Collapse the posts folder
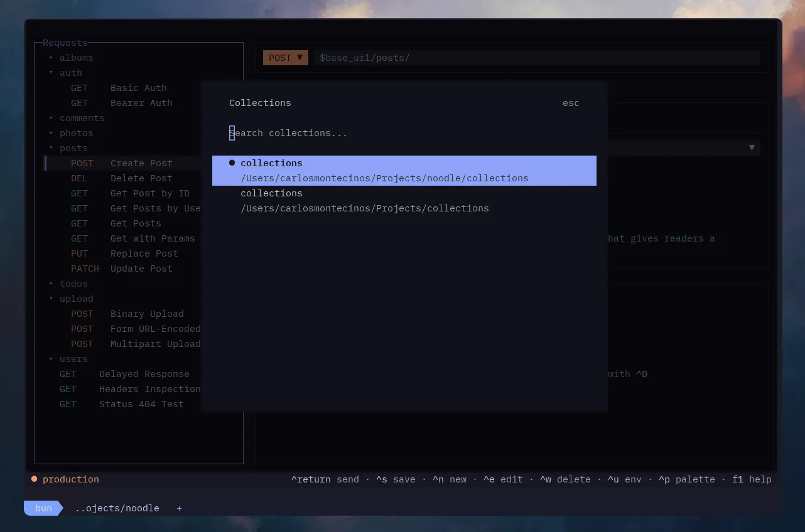The width and height of the screenshot is (805, 532). click(68, 148)
